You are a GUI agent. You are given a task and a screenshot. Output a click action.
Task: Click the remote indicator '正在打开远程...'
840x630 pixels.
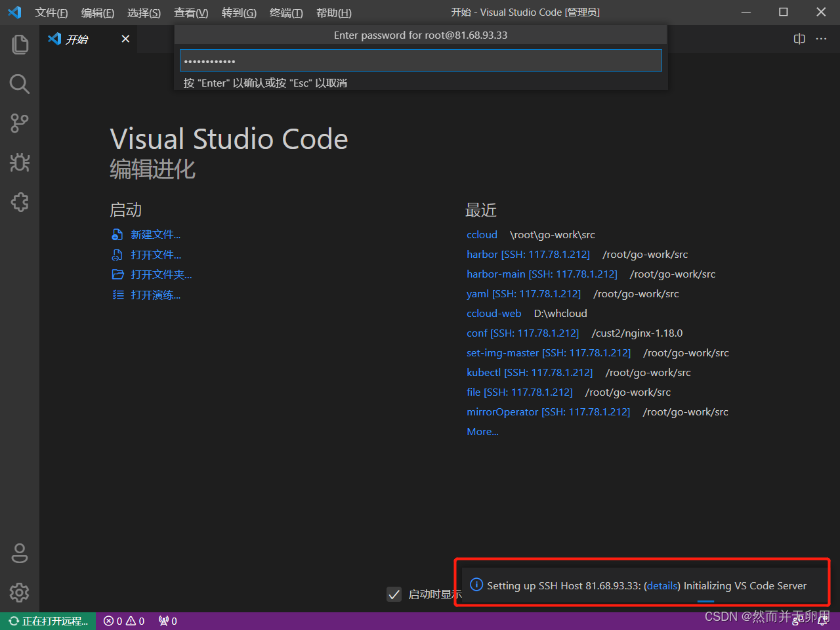(x=48, y=621)
